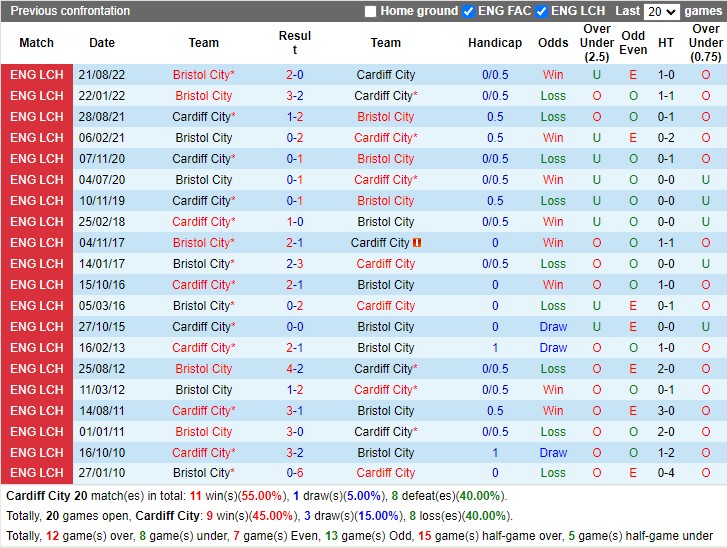The image size is (727, 548).
Task: Click the Handicap column header
Action: (494, 43)
